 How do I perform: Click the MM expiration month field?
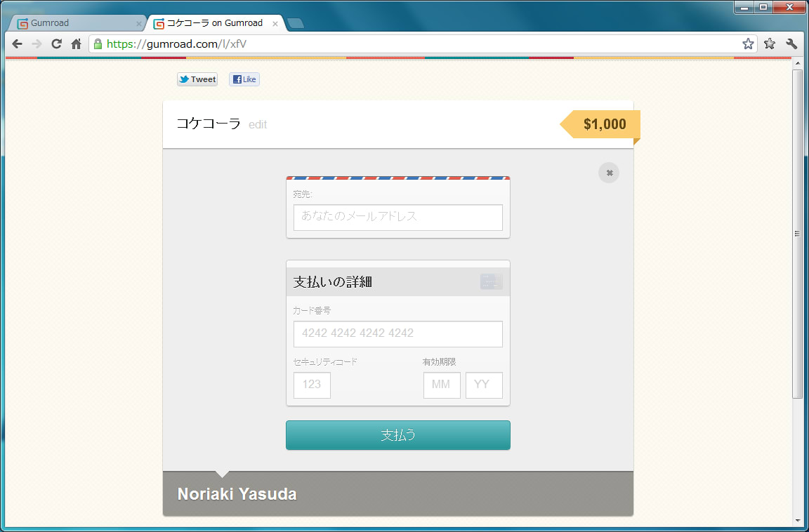click(x=442, y=385)
